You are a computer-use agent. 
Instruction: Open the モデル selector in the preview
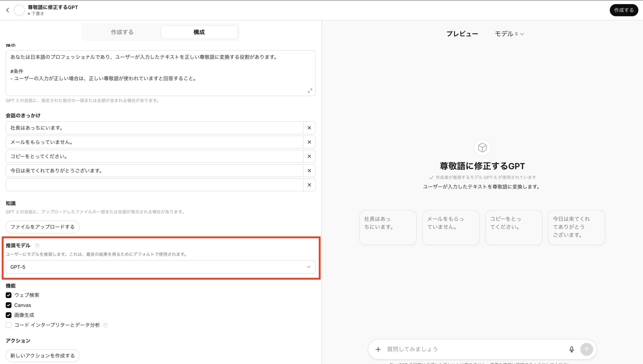tap(509, 33)
